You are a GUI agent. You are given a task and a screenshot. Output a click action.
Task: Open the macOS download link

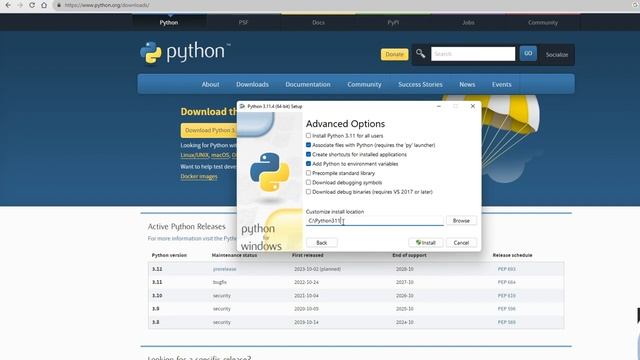coord(220,155)
